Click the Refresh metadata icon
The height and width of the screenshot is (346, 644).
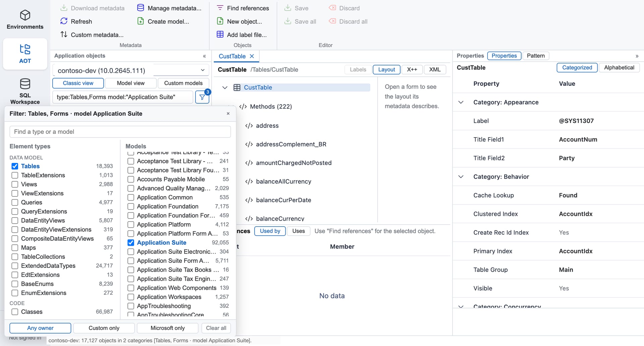tap(64, 21)
